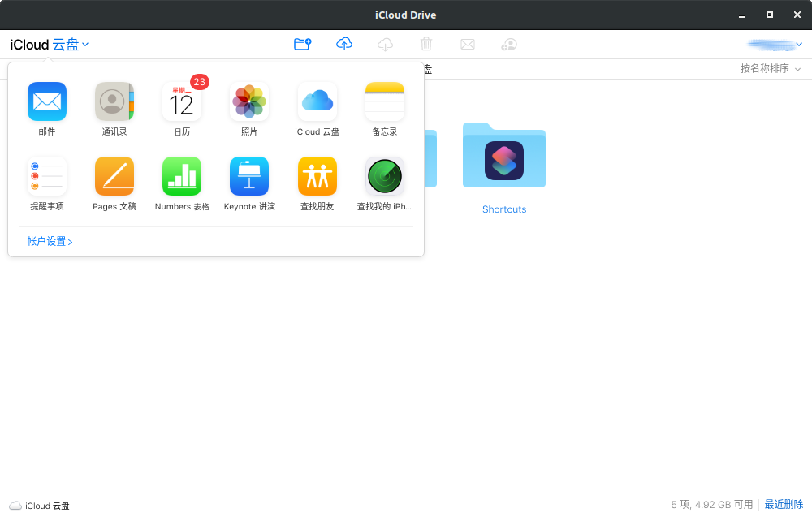Open Numbers spreadsheets app
This screenshot has width=812, height=517.
click(182, 176)
